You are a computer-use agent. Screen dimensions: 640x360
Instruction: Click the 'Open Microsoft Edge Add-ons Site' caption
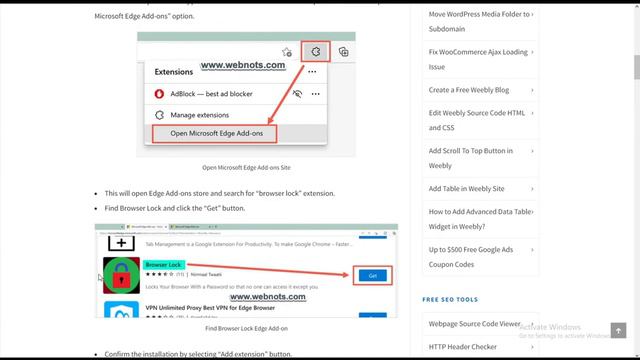tap(246, 167)
